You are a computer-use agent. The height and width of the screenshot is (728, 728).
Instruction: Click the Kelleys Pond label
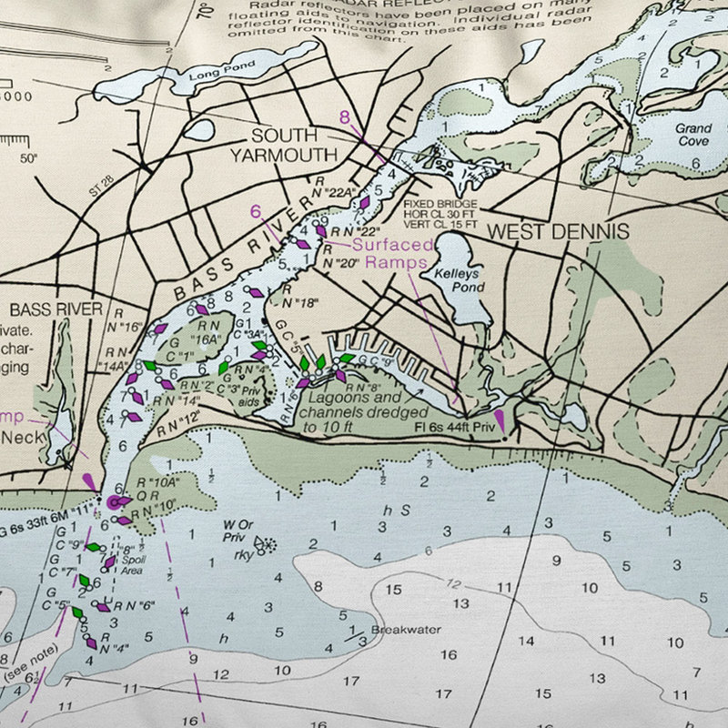click(x=460, y=280)
